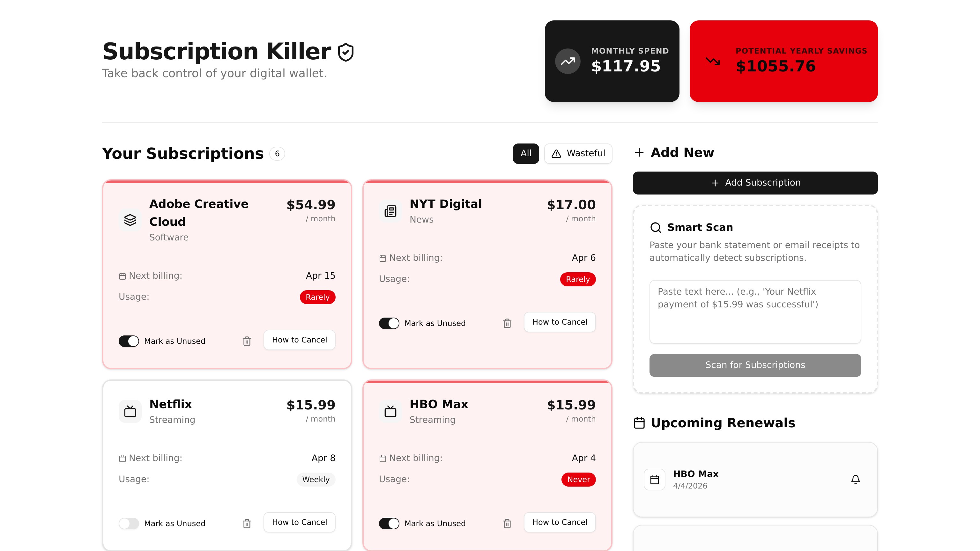This screenshot has height=551, width=980.
Task: Toggle NYT Digital Mark as Unused switch
Action: click(x=389, y=323)
